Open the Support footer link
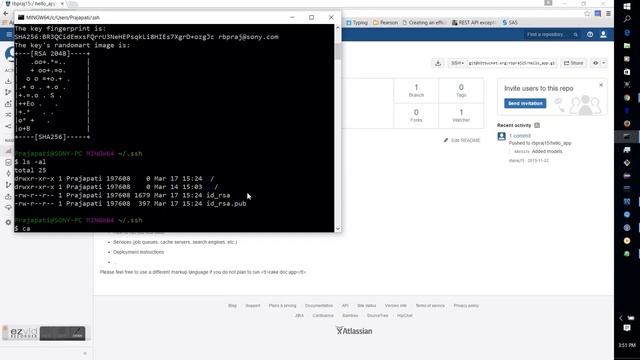 [253, 306]
